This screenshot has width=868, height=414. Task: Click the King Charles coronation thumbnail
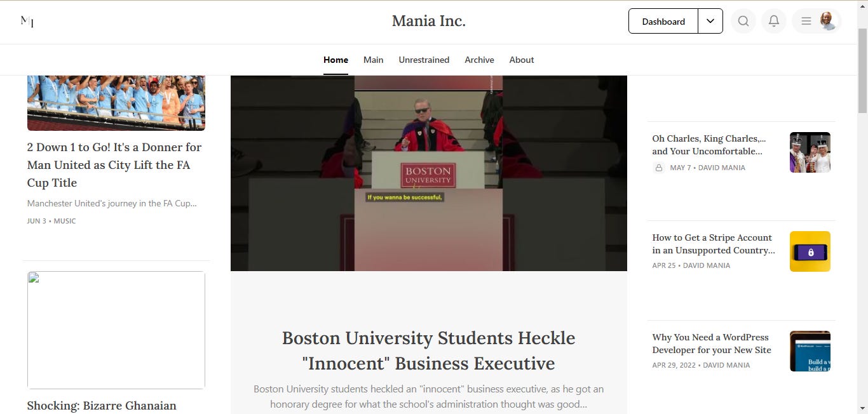pyautogui.click(x=810, y=152)
